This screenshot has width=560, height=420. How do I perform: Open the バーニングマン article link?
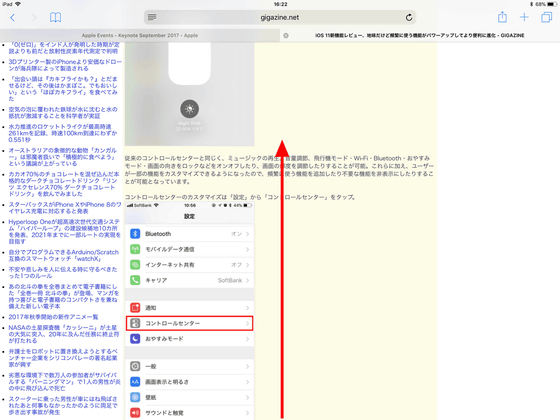65,381
